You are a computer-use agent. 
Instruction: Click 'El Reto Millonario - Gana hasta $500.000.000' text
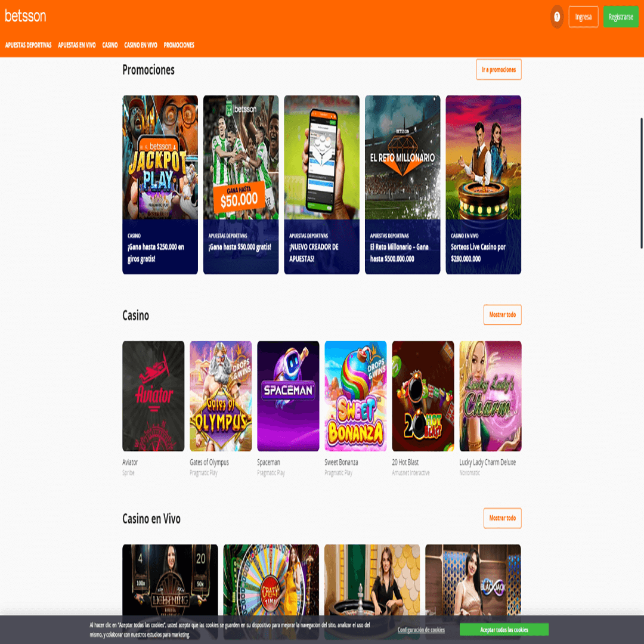[x=399, y=253]
